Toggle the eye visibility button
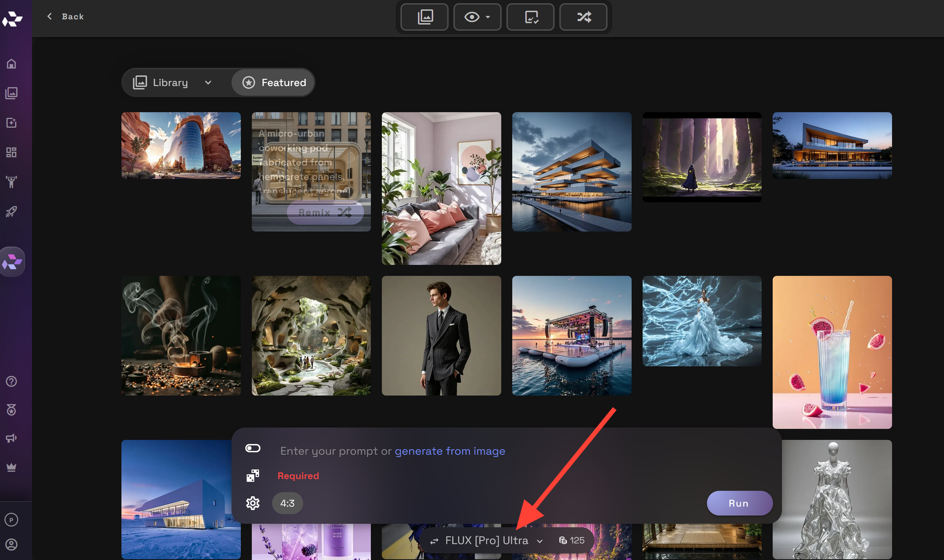 472,17
